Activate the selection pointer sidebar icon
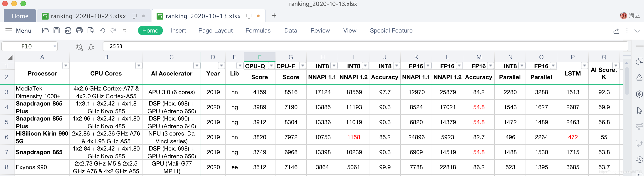Viewport: 644px width, 176px height. [x=639, y=111]
